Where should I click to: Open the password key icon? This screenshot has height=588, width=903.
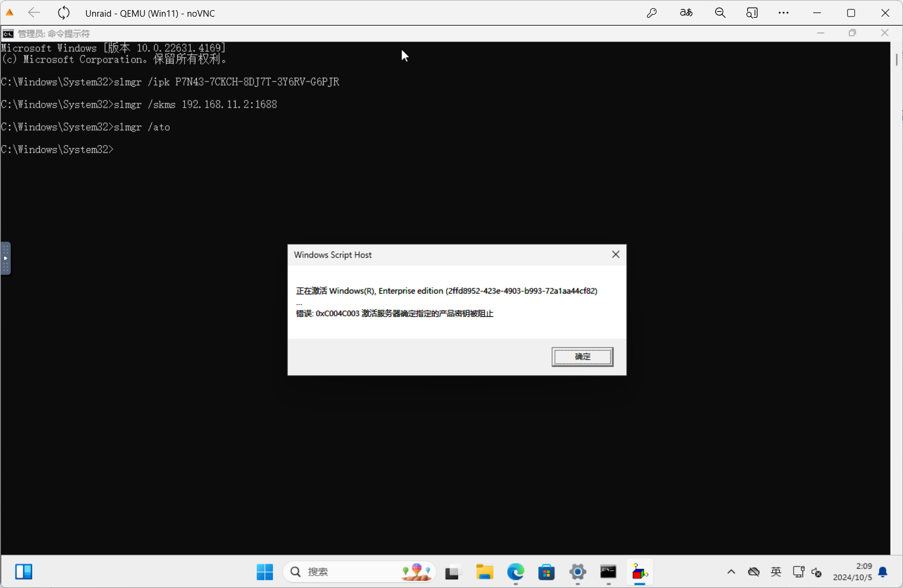[x=652, y=12]
